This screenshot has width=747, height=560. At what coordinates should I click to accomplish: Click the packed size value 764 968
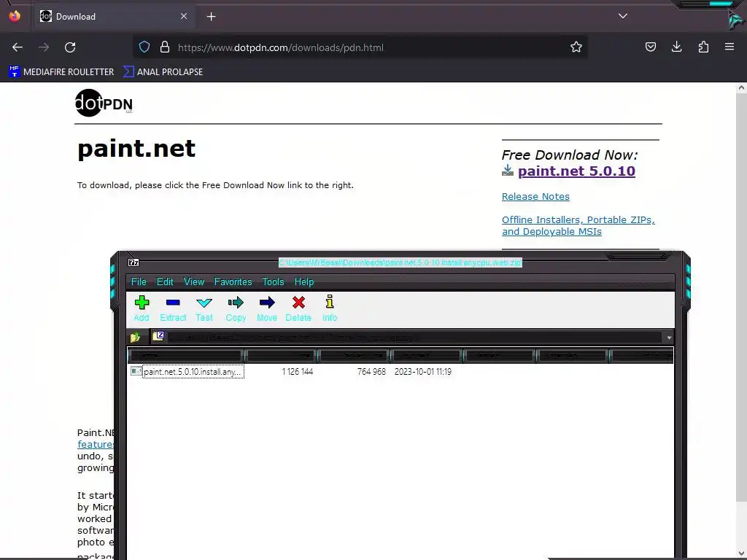pyautogui.click(x=371, y=372)
